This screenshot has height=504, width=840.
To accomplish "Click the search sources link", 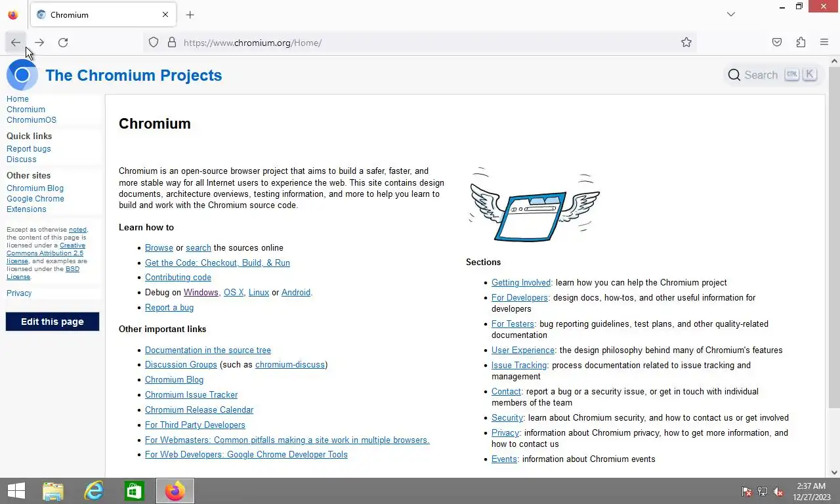I will click(198, 248).
